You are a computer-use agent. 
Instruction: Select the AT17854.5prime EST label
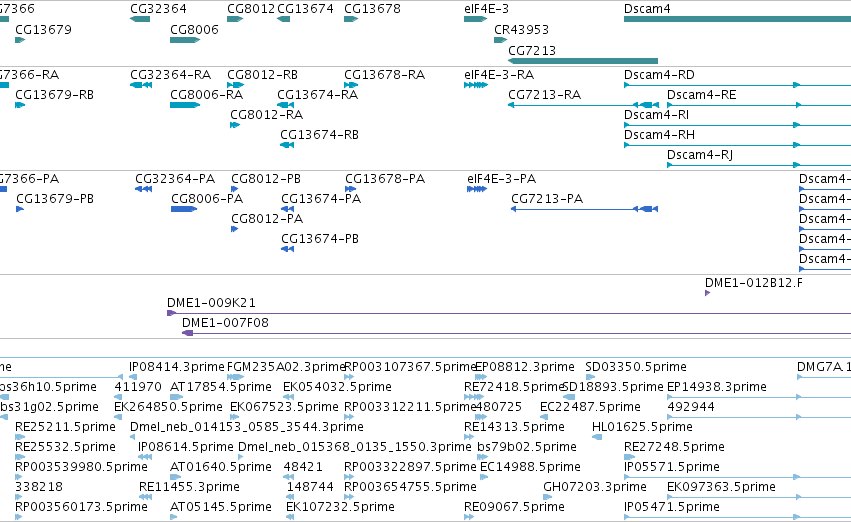pos(221,387)
